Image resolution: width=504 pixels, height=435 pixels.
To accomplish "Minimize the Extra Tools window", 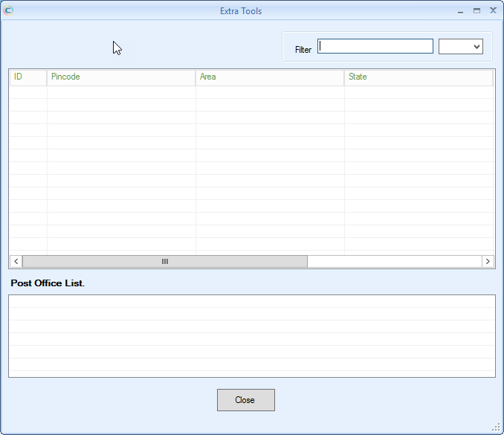I will (x=461, y=11).
